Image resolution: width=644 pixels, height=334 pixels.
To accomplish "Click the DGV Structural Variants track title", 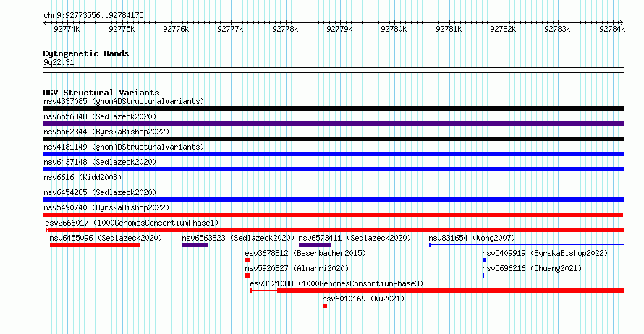I will coord(101,93).
